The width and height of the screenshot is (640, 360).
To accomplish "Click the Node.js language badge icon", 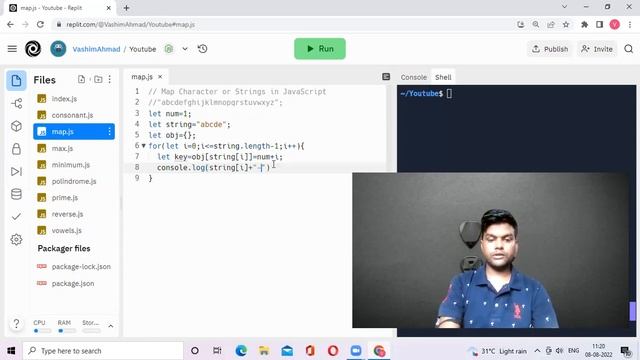I will pos(169,49).
